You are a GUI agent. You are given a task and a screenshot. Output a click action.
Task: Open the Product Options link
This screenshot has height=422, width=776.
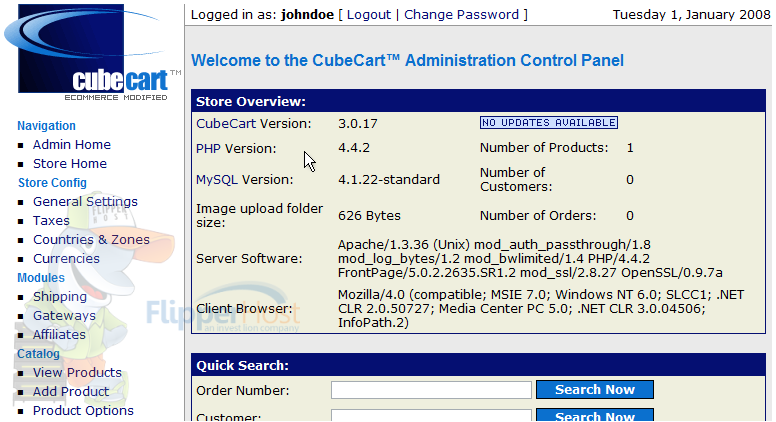[x=83, y=411]
